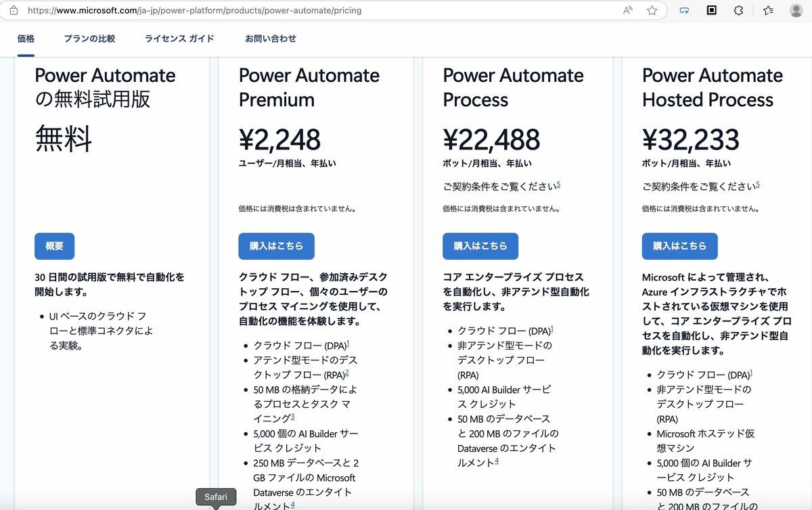Open the プランの比較 tab
The height and width of the screenshot is (510, 812).
pos(89,39)
